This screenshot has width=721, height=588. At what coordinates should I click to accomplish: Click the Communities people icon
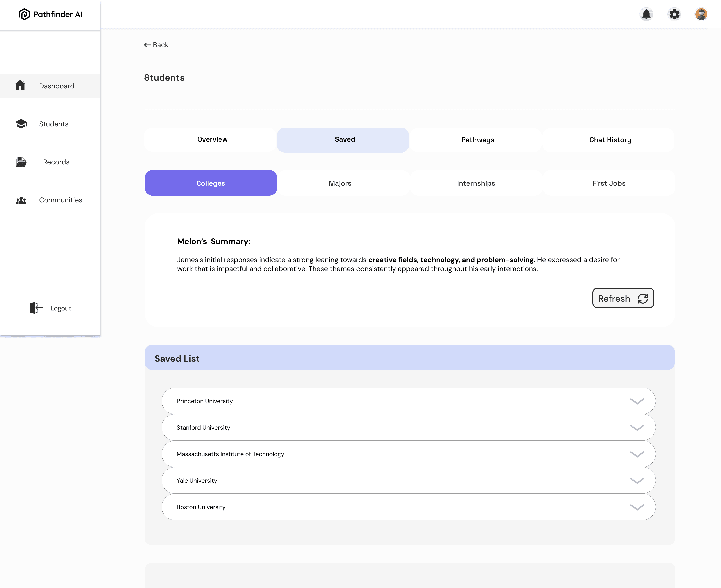coord(21,200)
